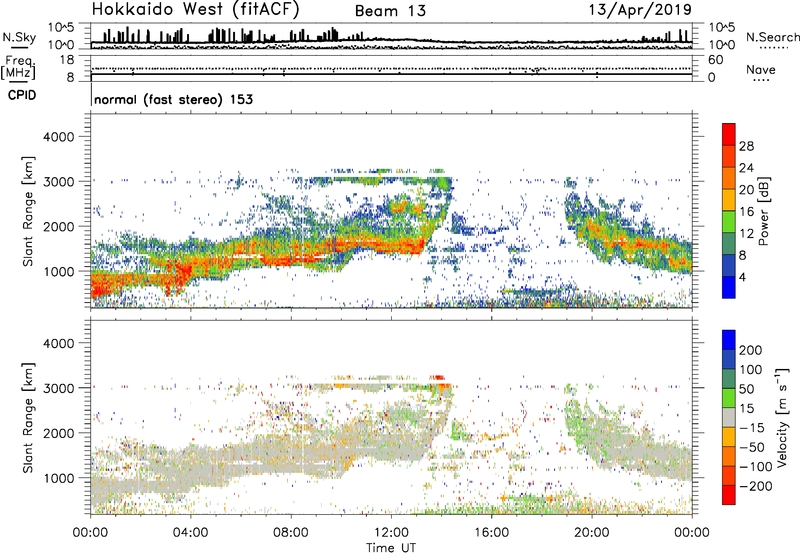Click the '08:00' time axis label
This screenshot has height=554, width=800.
291,533
